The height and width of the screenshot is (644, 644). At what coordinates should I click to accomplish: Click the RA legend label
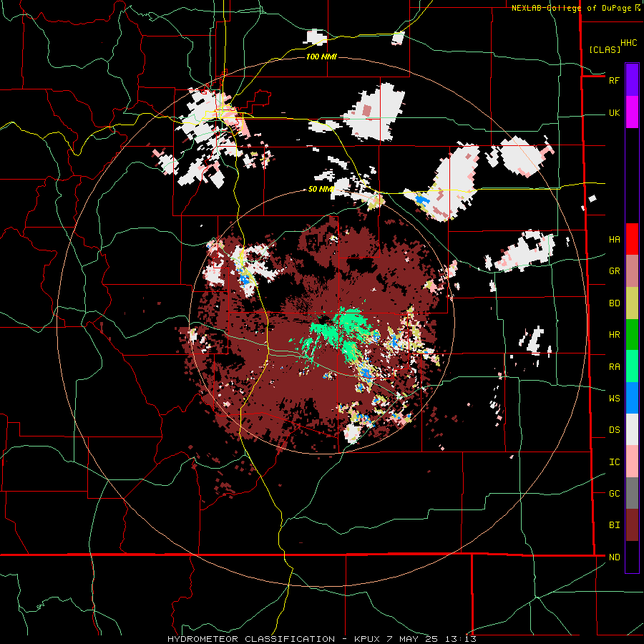coord(614,366)
